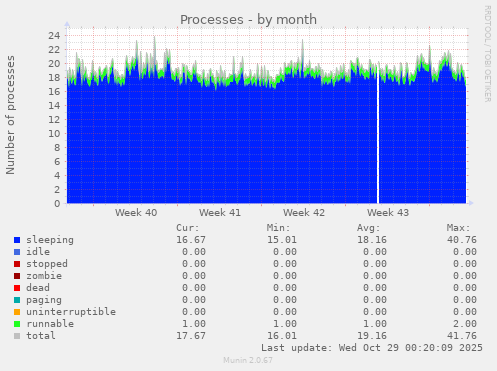Click total average value 19.16
This screenshot has width=497, height=371.
click(372, 336)
